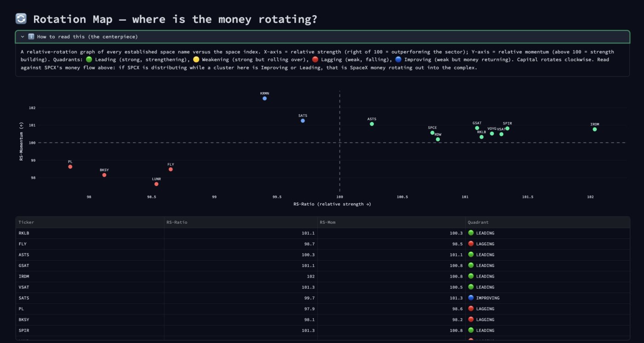Viewport: 644px width, 343px height.
Task: Sort the table by the Ticker column header
Action: pyautogui.click(x=90, y=222)
